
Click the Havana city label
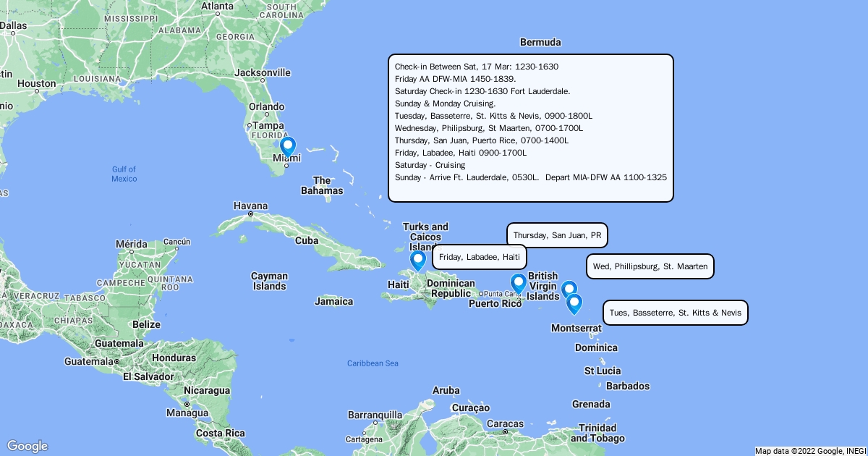(x=250, y=206)
